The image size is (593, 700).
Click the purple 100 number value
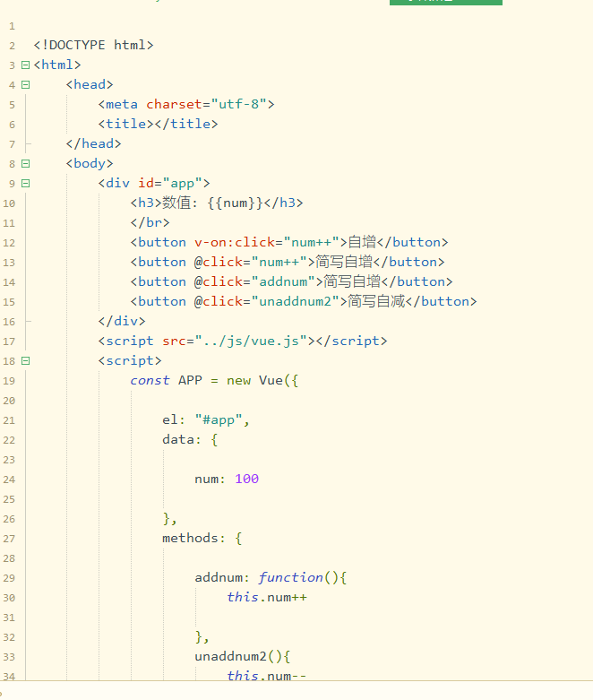[246, 479]
